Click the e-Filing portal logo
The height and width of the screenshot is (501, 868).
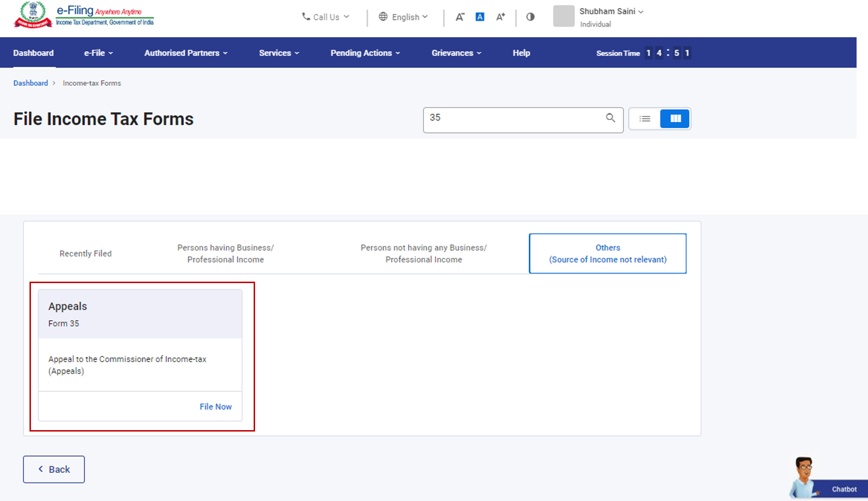[84, 16]
